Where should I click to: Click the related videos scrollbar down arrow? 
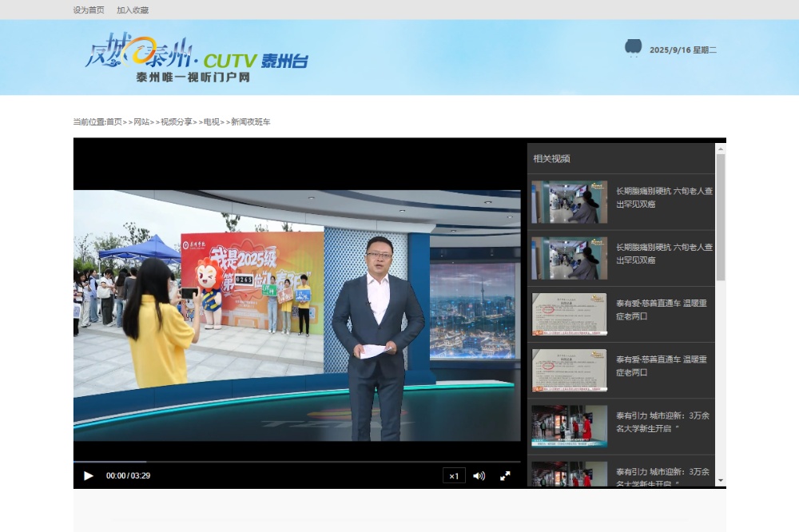coord(721,480)
